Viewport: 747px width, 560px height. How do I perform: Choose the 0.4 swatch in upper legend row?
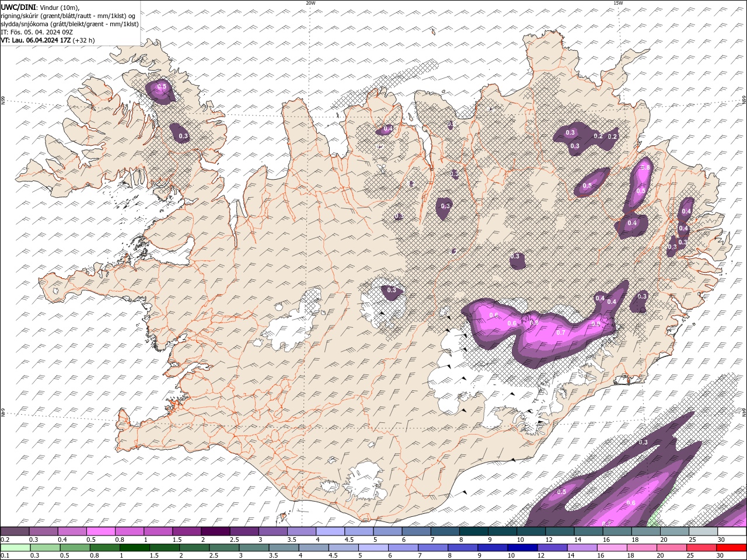[x=72, y=531]
